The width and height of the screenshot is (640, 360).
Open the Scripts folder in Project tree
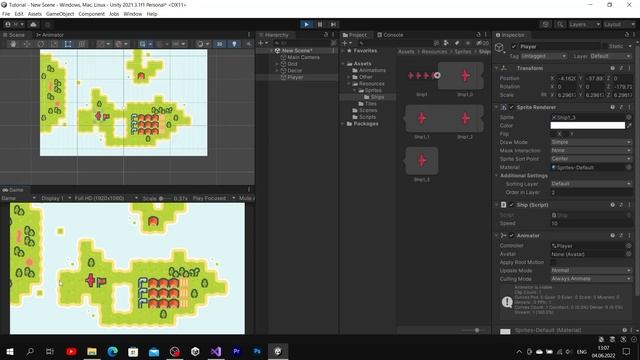pos(367,117)
